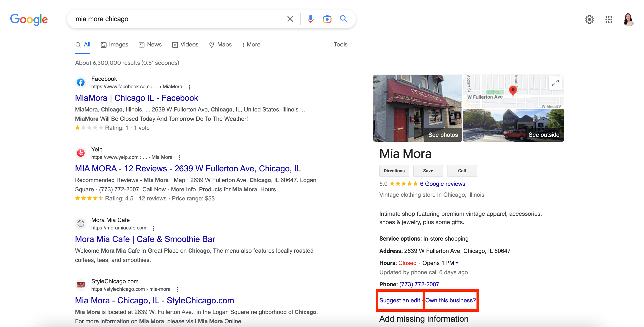Click the Google Search magnifying glass icon

click(344, 19)
